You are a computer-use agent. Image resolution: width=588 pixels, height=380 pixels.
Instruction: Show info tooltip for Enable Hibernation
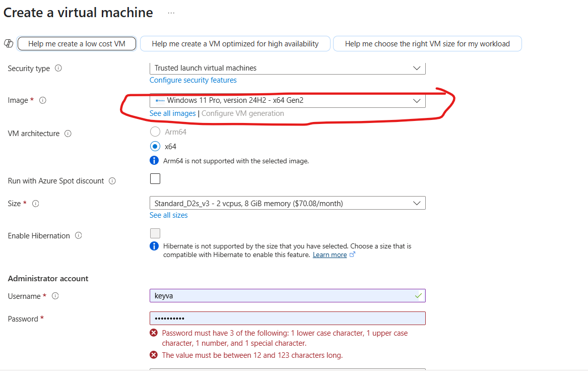79,235
